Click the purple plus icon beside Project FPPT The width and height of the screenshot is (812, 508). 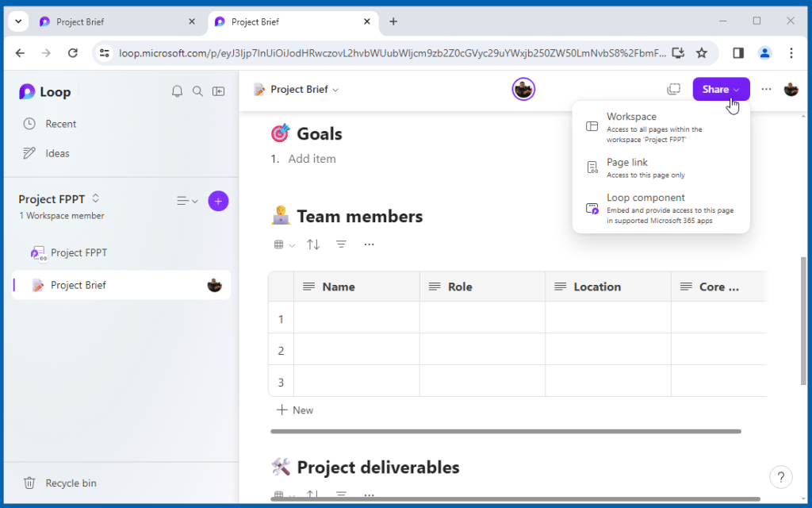(218, 201)
